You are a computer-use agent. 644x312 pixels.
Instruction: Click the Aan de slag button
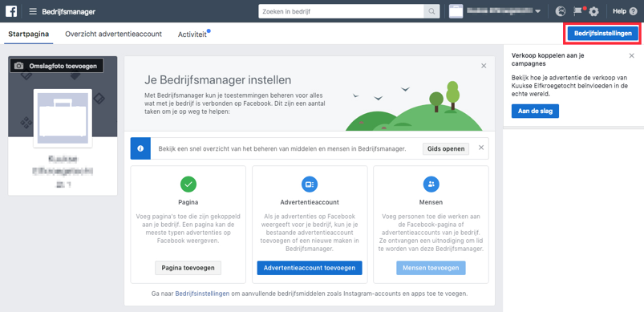pyautogui.click(x=535, y=111)
